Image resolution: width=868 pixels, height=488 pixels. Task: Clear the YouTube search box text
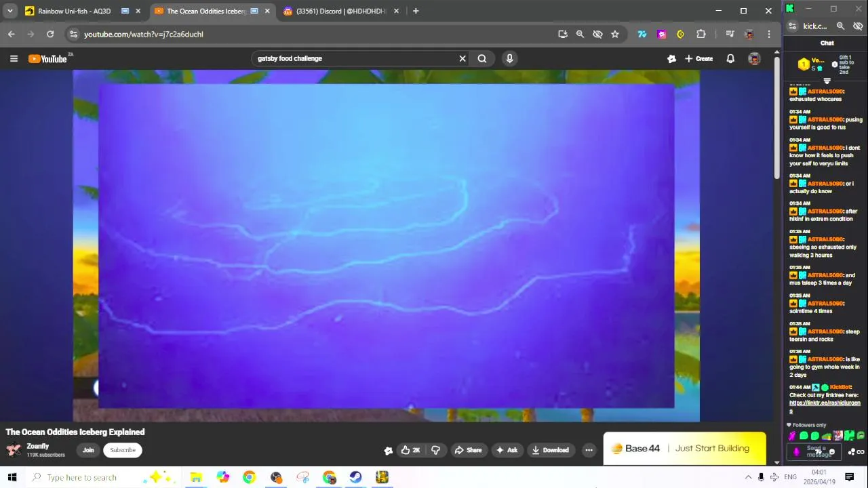(462, 58)
